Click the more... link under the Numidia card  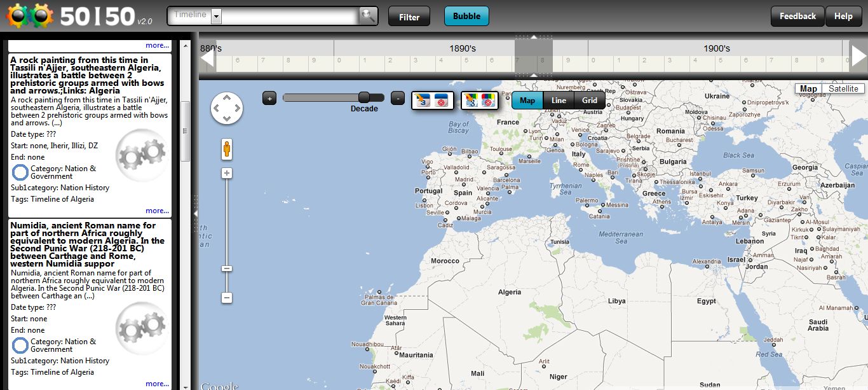(x=157, y=384)
